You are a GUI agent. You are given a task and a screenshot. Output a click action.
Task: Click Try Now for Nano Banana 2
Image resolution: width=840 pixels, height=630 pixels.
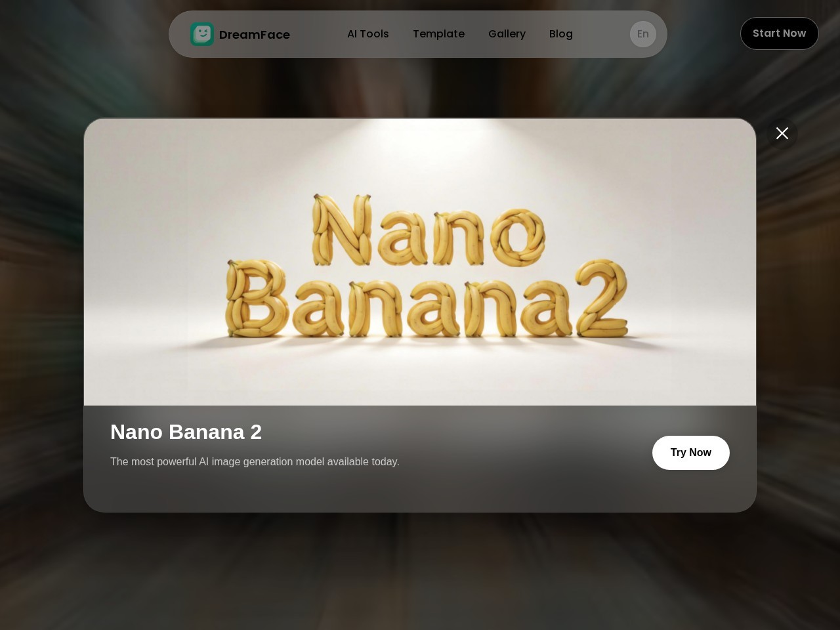pyautogui.click(x=691, y=453)
